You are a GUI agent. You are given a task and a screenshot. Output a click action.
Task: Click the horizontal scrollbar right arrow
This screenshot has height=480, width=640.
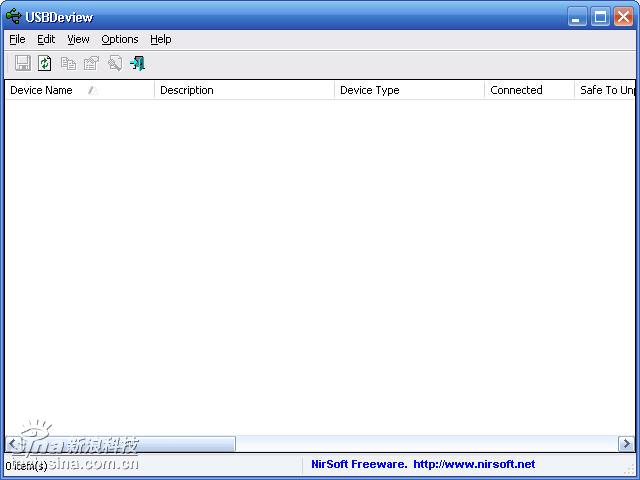click(626, 444)
